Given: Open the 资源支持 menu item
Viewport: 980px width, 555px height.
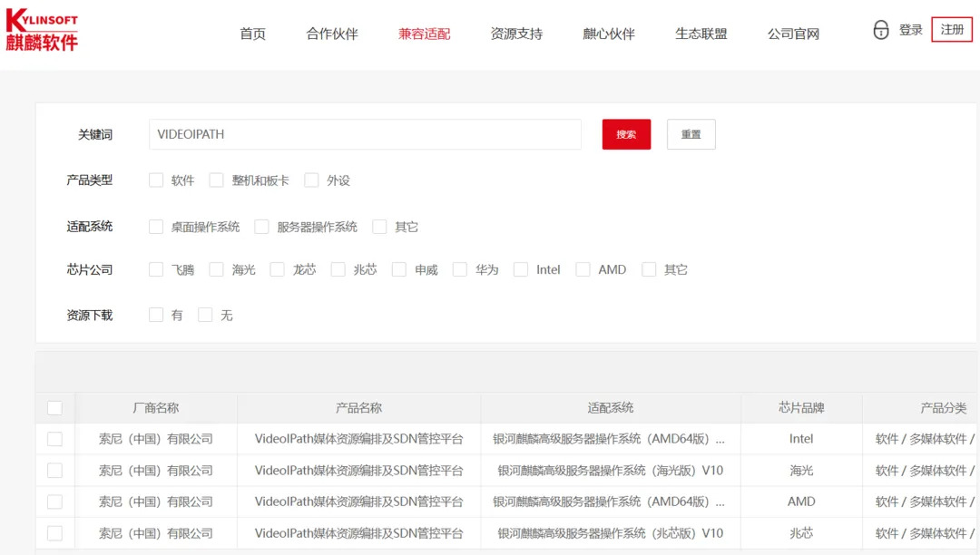Looking at the screenshot, I should coord(516,34).
